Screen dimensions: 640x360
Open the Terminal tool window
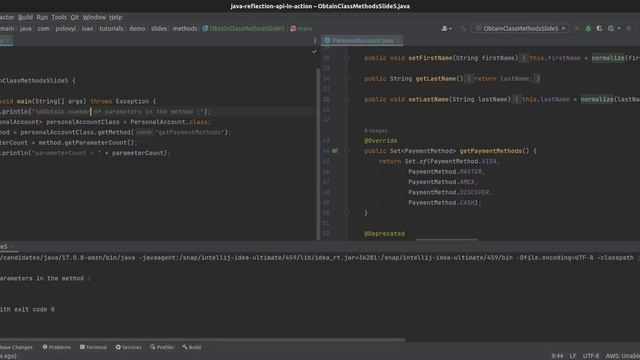tap(93, 347)
